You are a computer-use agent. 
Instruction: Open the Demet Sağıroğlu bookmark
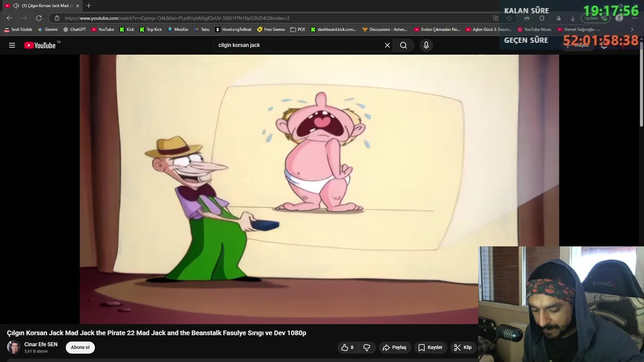click(579, 30)
